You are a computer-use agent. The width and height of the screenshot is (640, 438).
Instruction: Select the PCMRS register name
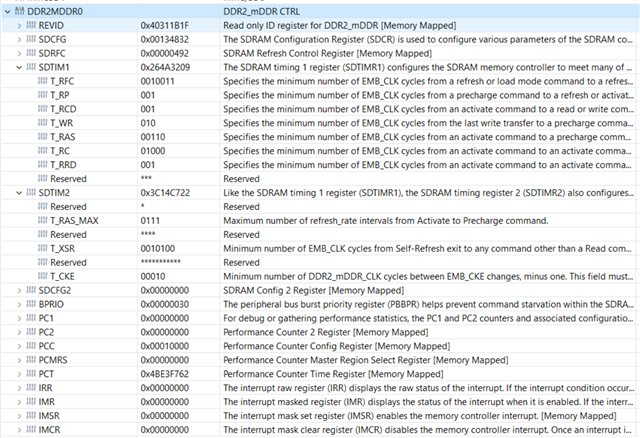(x=53, y=360)
